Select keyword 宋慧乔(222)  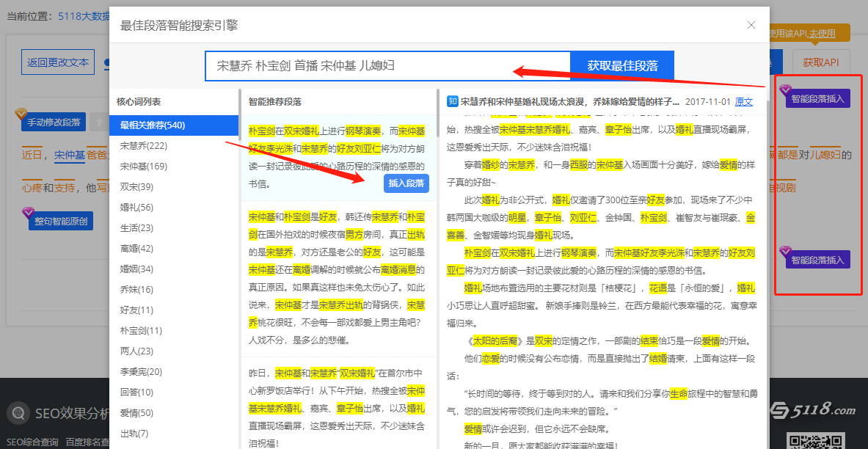pyautogui.click(x=143, y=145)
